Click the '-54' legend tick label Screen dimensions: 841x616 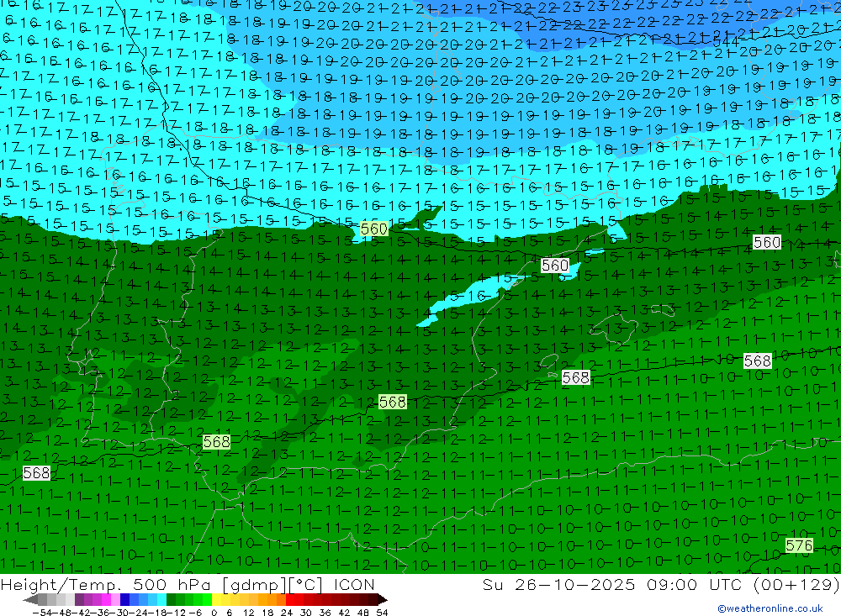[x=42, y=613]
